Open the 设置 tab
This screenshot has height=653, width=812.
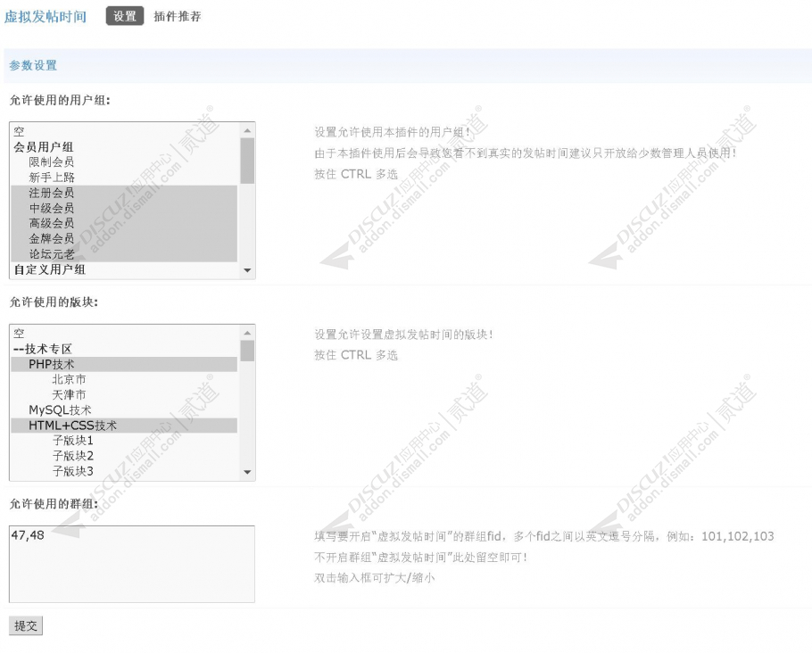tap(125, 16)
